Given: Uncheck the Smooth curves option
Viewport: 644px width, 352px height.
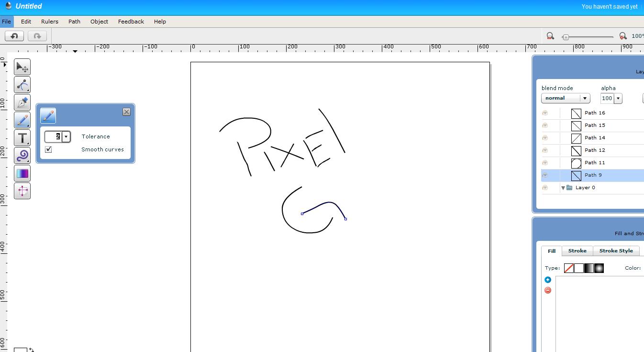Looking at the screenshot, I should pos(48,149).
